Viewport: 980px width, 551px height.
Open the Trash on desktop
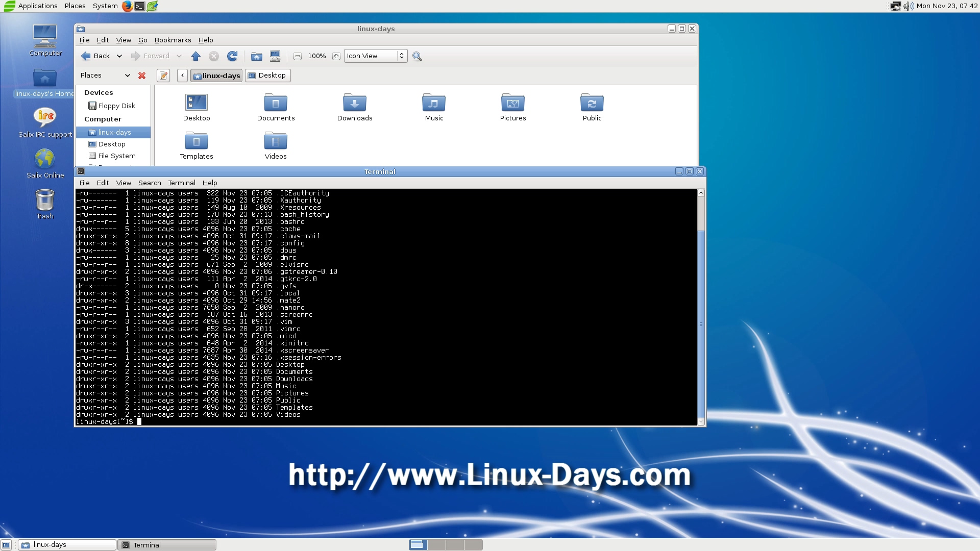click(x=45, y=204)
